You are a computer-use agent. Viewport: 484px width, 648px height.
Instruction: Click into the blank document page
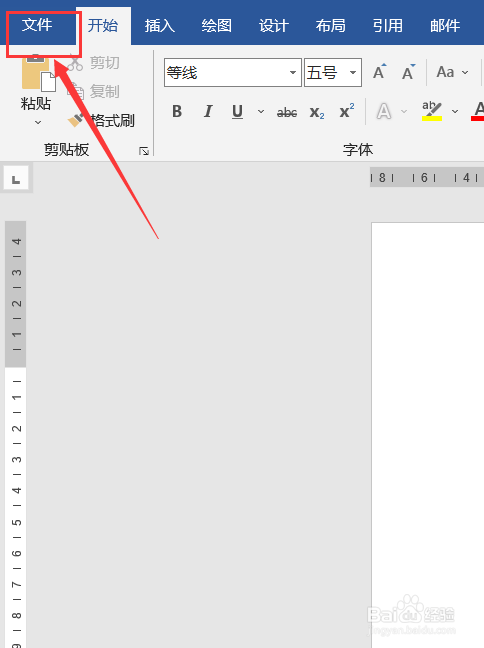[428, 434]
